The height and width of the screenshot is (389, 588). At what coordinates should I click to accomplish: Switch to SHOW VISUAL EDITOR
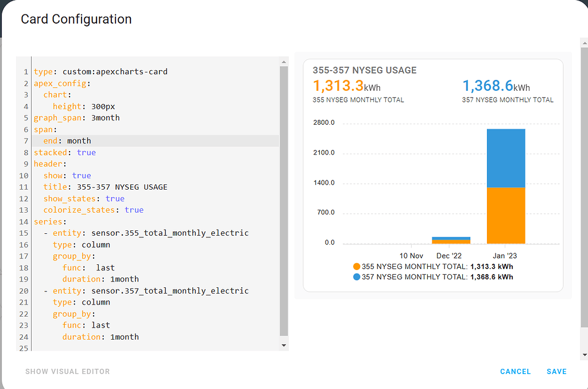(x=68, y=371)
